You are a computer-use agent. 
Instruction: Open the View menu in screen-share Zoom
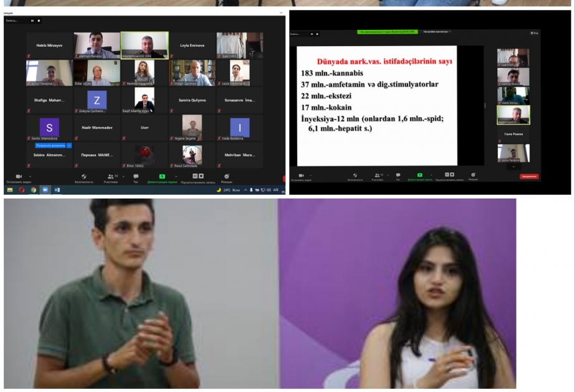[535, 33]
